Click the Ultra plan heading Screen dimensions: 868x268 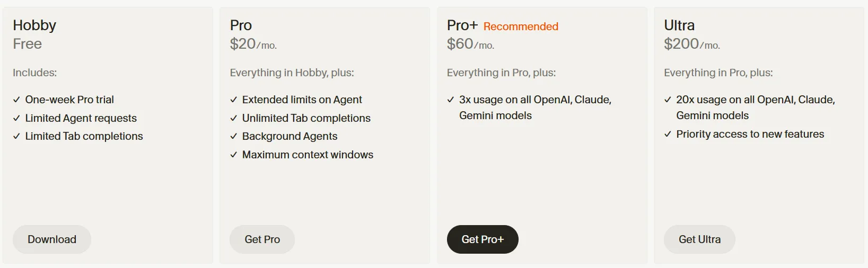click(679, 25)
